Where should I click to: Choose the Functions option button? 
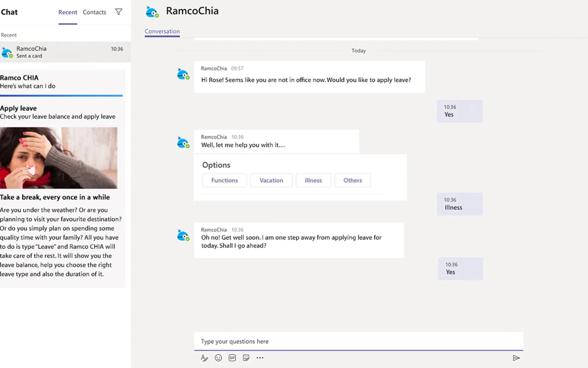tap(225, 180)
